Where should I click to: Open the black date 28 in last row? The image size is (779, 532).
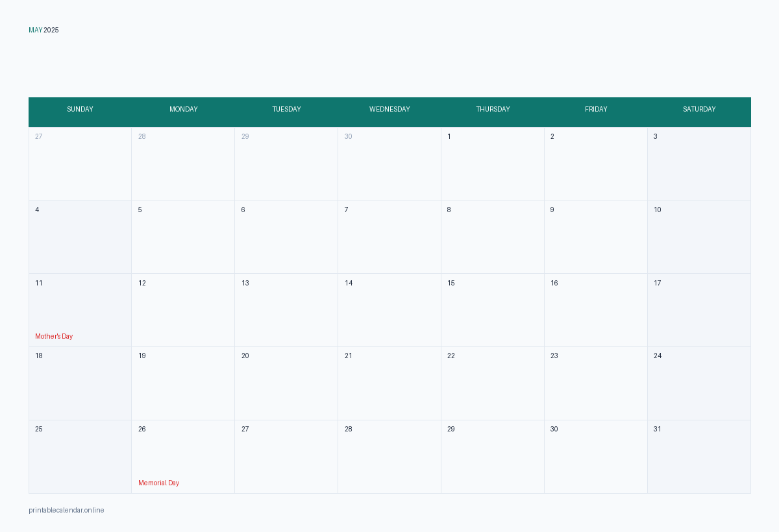349,429
